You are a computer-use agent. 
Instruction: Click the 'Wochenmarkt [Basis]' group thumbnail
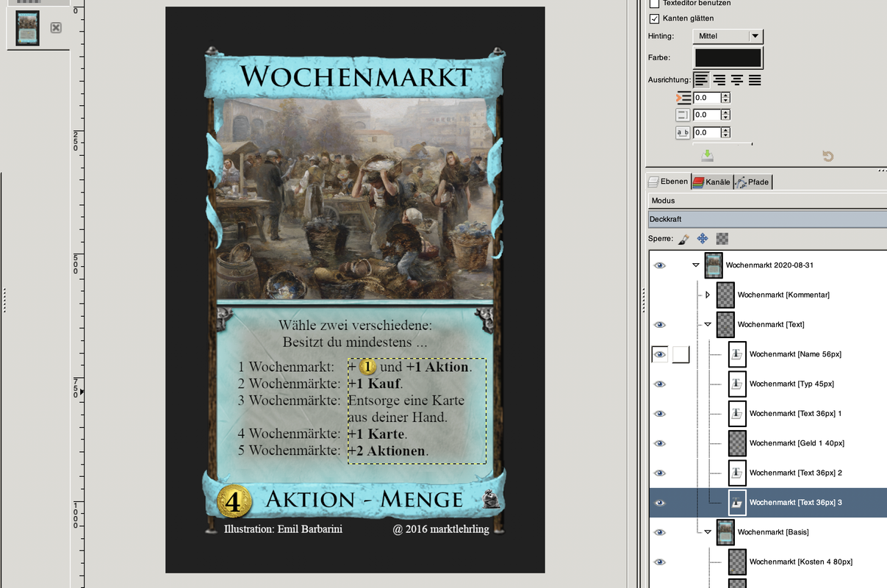(725, 531)
